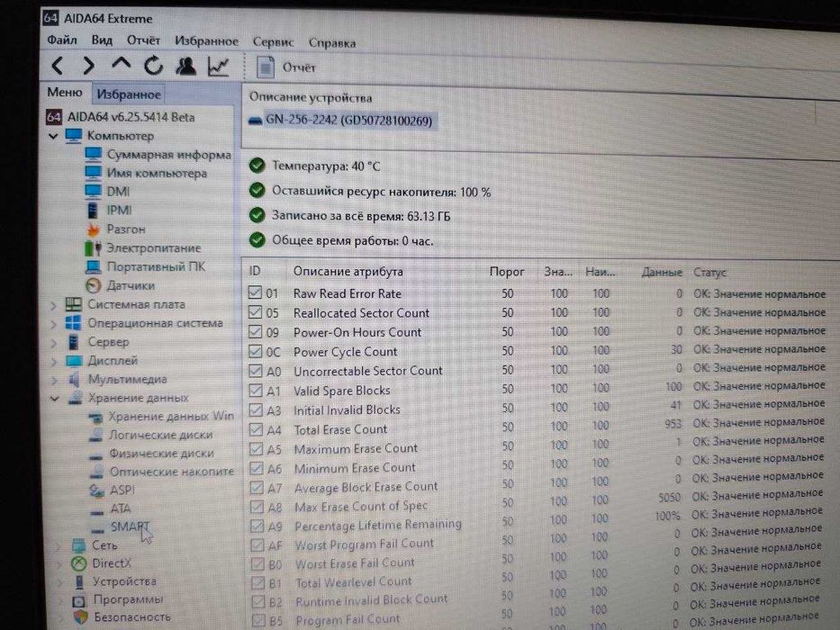This screenshot has width=840, height=630.
Task: Uncheck Valid Spare Blocks checkbox
Action: click(x=256, y=390)
